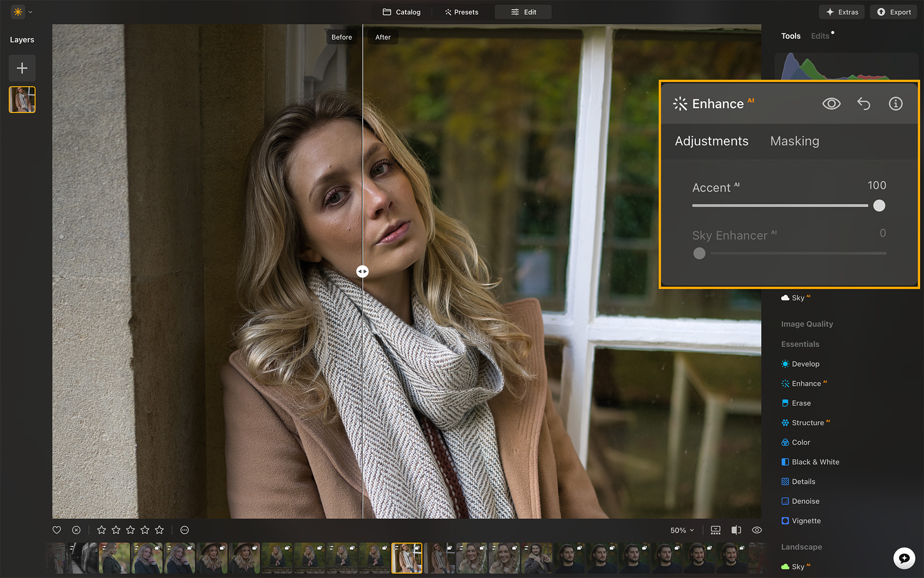
Task: Click the Accent AI slider handle
Action: [879, 206]
